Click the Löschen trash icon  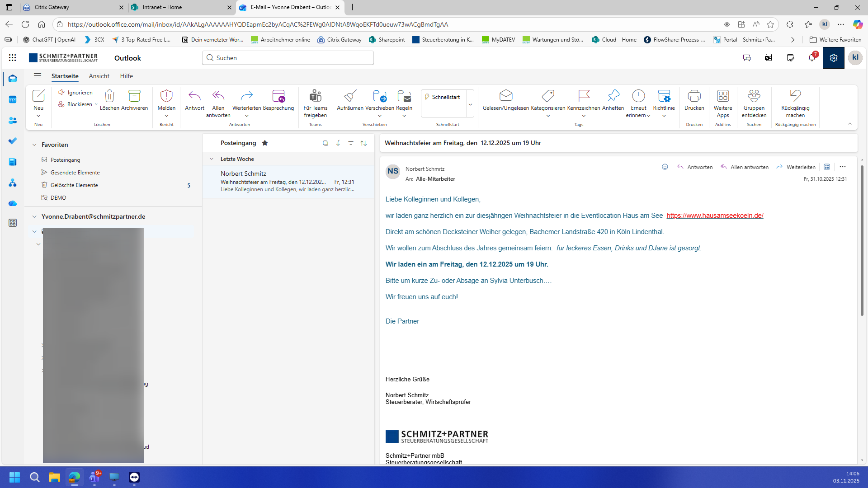click(109, 96)
